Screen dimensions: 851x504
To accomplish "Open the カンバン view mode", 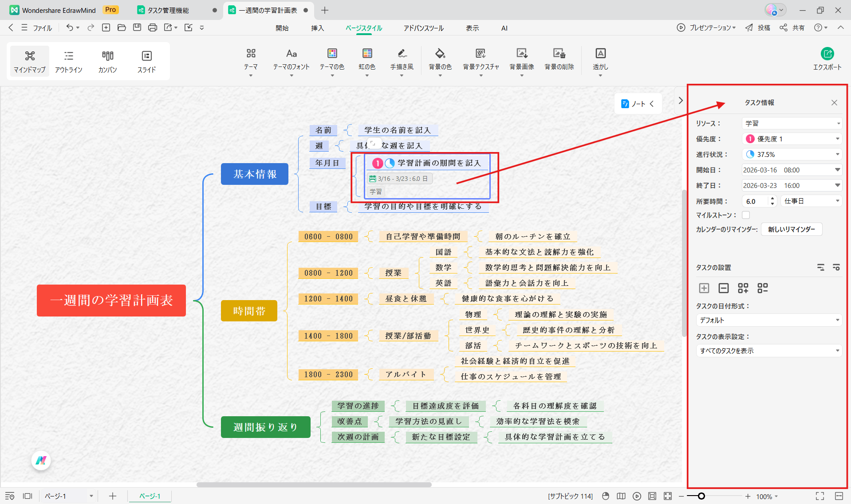I will click(x=107, y=61).
